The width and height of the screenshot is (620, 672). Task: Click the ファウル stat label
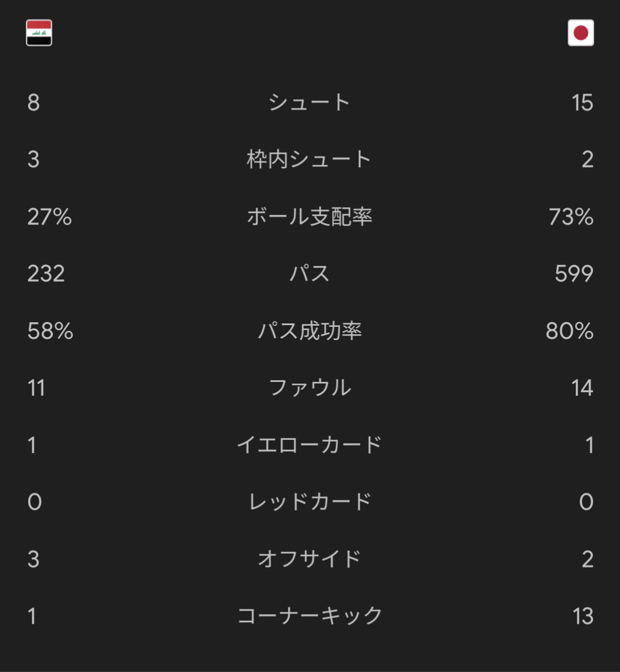coord(309,388)
